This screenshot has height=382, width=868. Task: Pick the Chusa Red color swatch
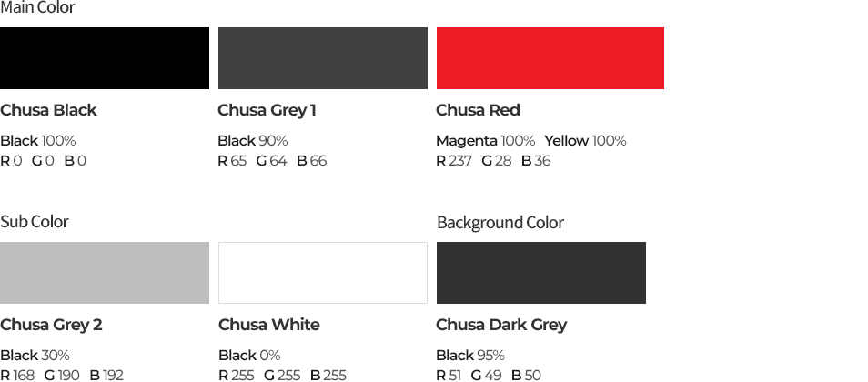tap(550, 58)
